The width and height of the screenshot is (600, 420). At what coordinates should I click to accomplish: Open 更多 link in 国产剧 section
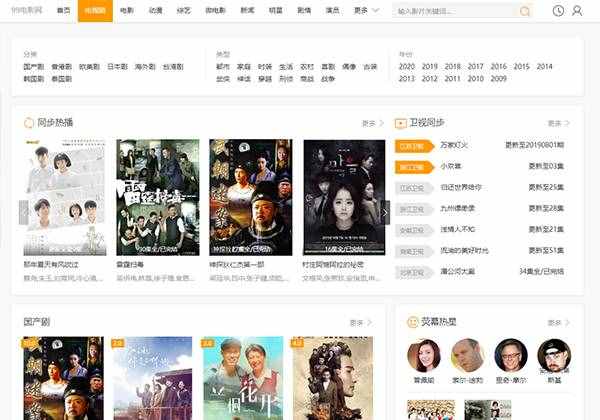[x=361, y=323]
